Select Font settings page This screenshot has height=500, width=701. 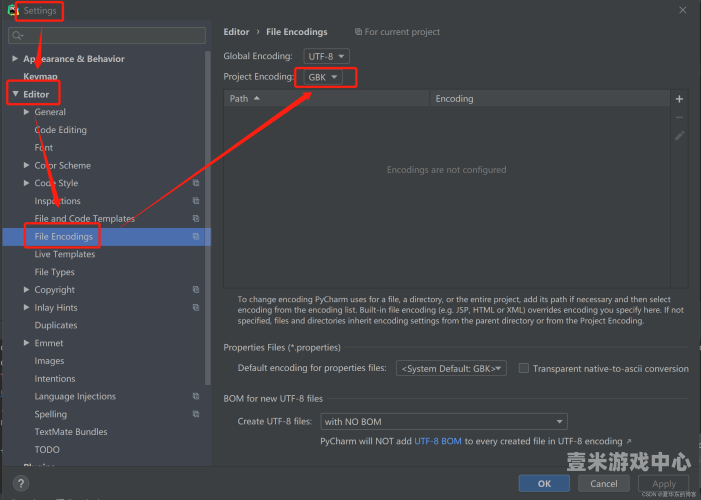(43, 148)
